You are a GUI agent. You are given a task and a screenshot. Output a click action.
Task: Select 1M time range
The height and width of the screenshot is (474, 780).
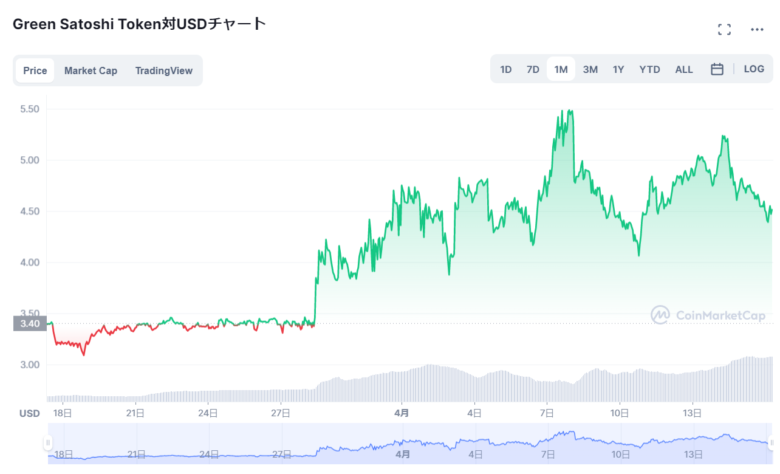pyautogui.click(x=561, y=69)
